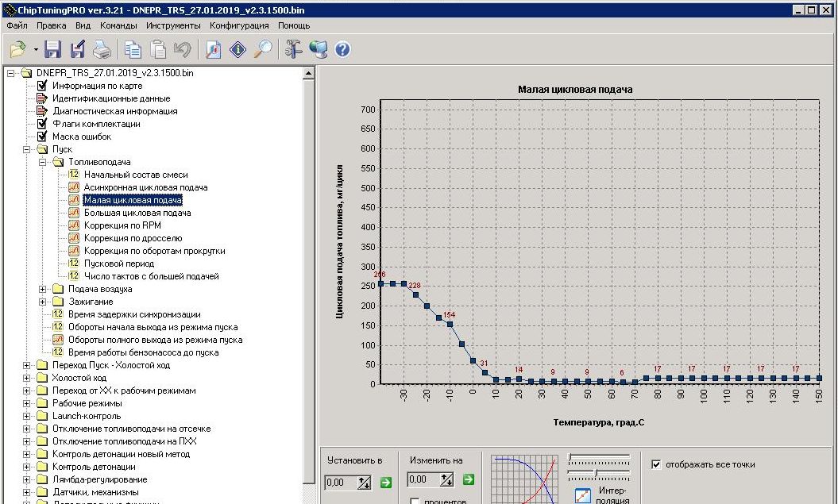Select 'Диагностическая информация' tree item
Viewport: 838px width, 504px height.
115,111
